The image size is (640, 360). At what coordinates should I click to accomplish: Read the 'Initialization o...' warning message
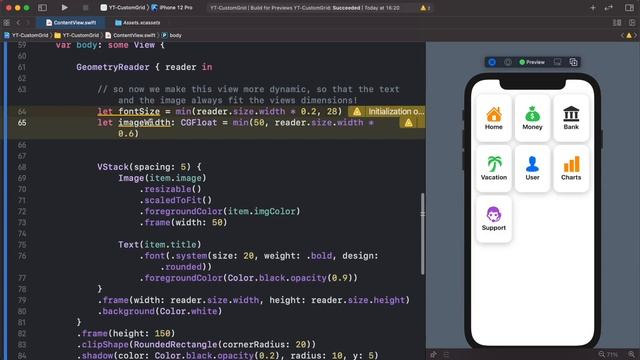click(396, 111)
